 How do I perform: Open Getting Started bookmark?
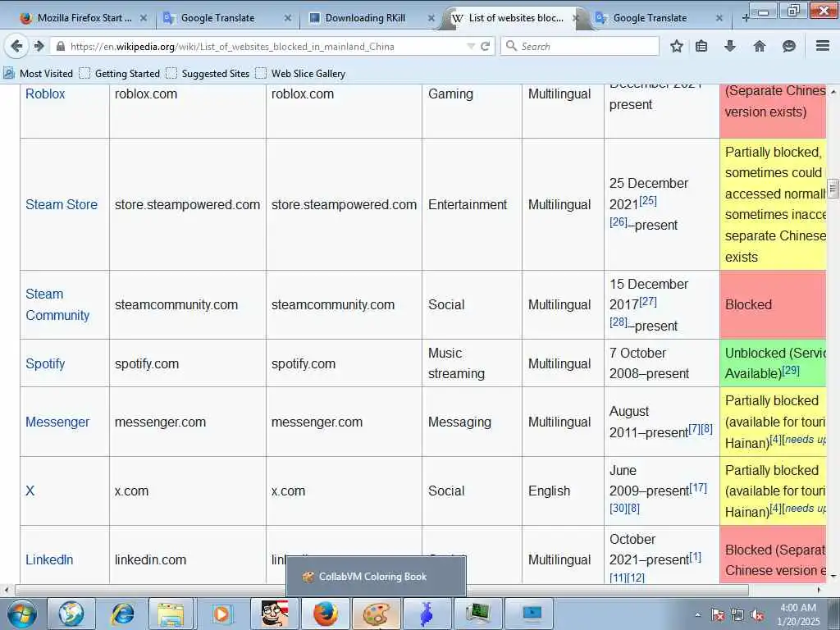(x=120, y=73)
